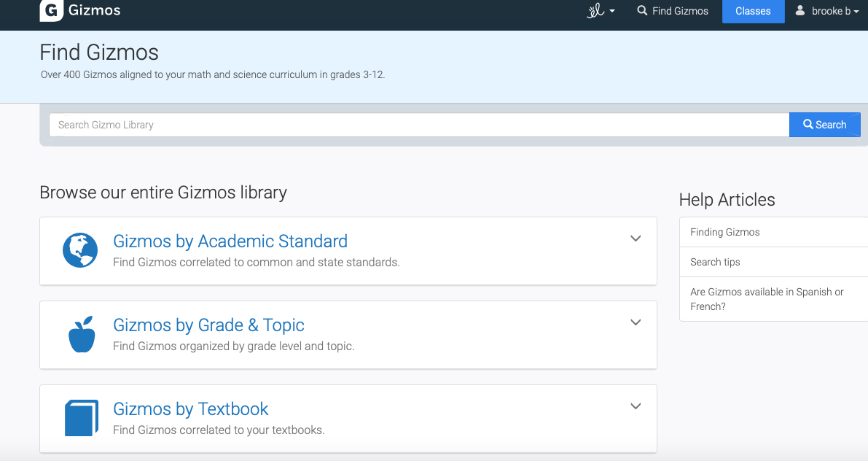
Task: Expand Gizmos by Grade & Topic chevron
Action: pos(636,322)
